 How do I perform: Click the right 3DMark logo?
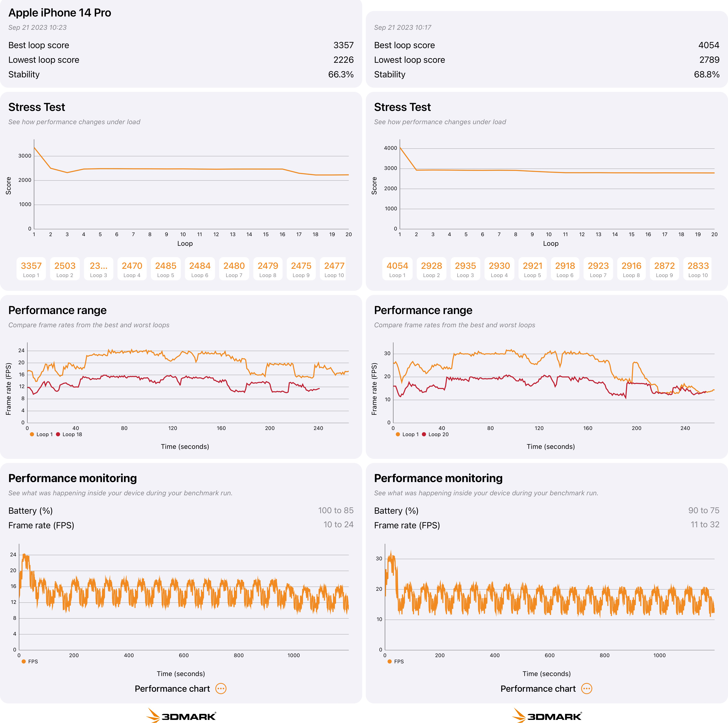pos(547,715)
